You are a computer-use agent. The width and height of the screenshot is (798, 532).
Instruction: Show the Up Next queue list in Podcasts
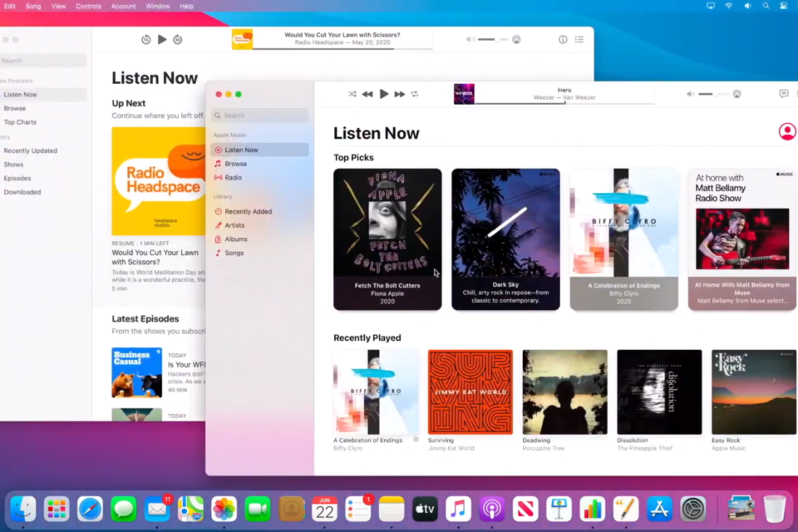[x=579, y=39]
